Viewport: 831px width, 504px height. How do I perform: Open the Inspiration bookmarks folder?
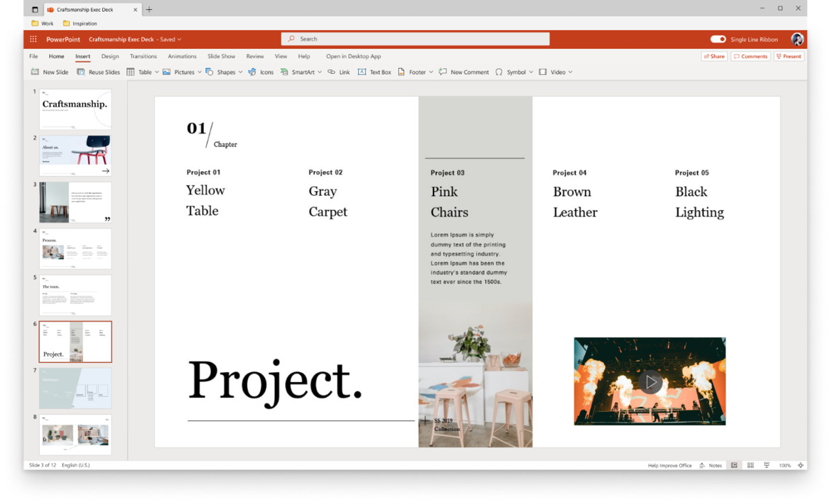tap(80, 23)
